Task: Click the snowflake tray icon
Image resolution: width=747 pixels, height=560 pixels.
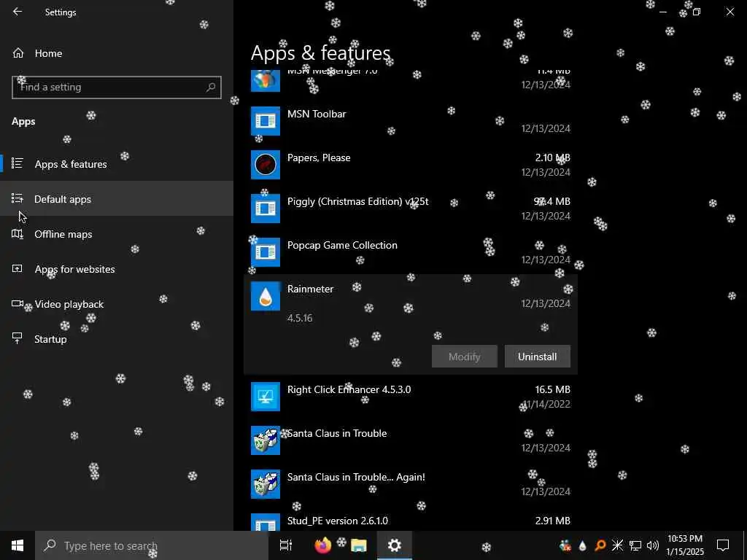Action: point(617,545)
